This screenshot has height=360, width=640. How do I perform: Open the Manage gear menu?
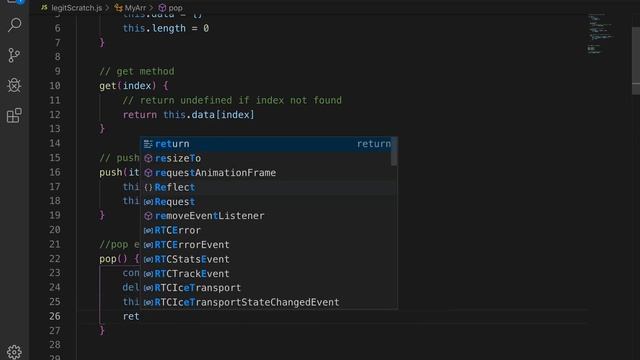pos(14,352)
